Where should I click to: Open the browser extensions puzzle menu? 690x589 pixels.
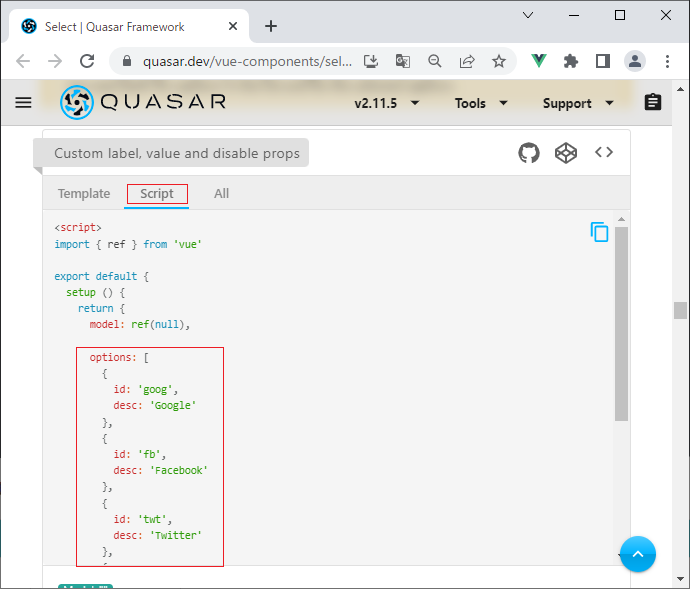(571, 61)
